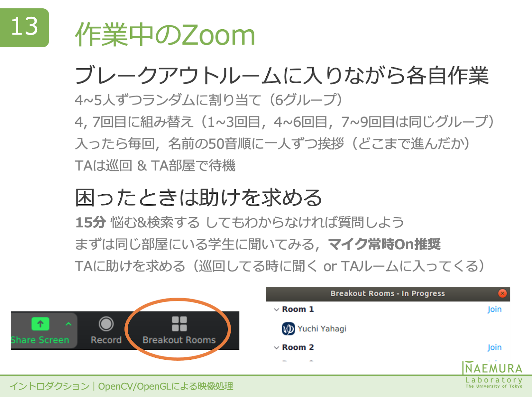Open Breakout Rooms grid icon
This screenshot has width=532, height=397.
[179, 324]
